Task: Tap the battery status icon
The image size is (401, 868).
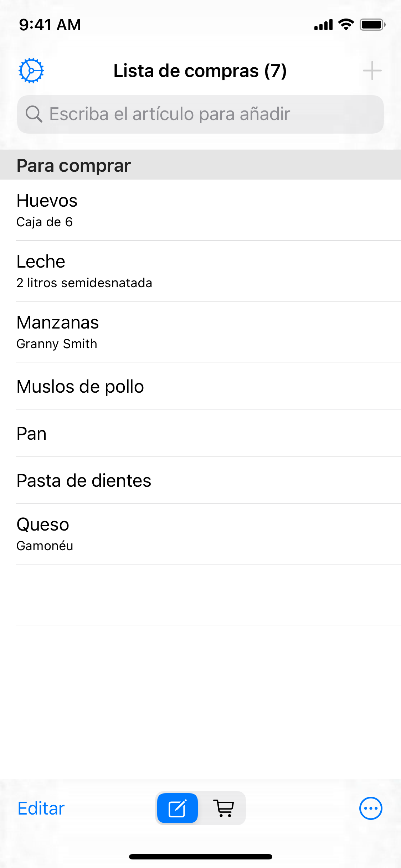Action: (x=372, y=25)
